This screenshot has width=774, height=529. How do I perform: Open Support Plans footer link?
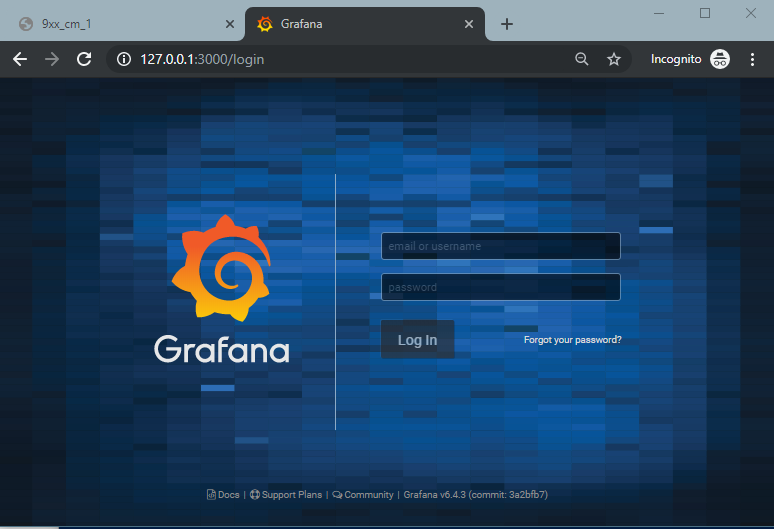286,494
